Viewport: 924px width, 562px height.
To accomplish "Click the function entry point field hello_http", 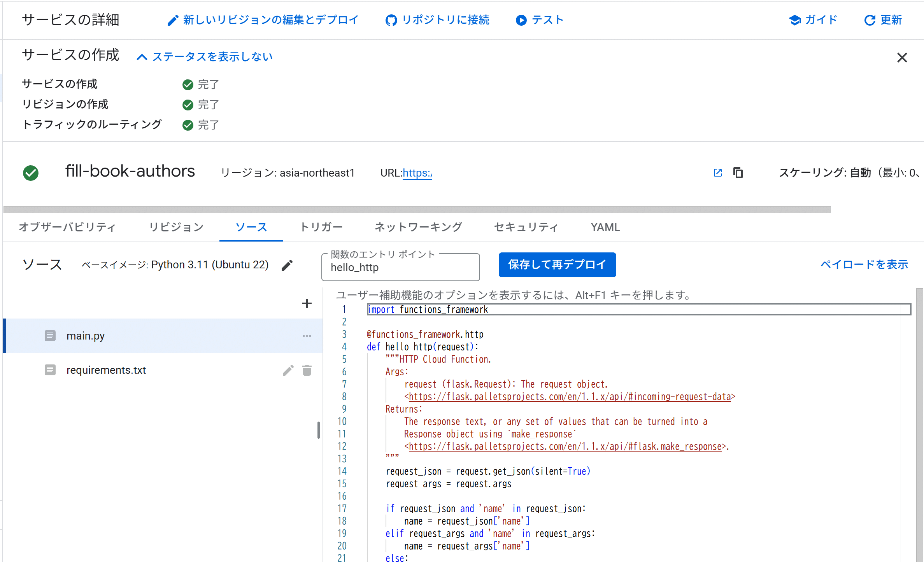I will point(400,268).
